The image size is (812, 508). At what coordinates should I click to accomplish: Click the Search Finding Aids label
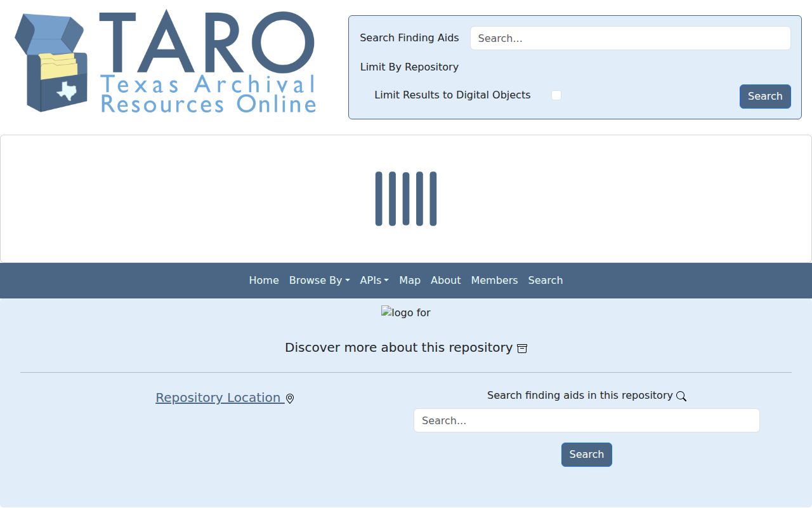409,37
